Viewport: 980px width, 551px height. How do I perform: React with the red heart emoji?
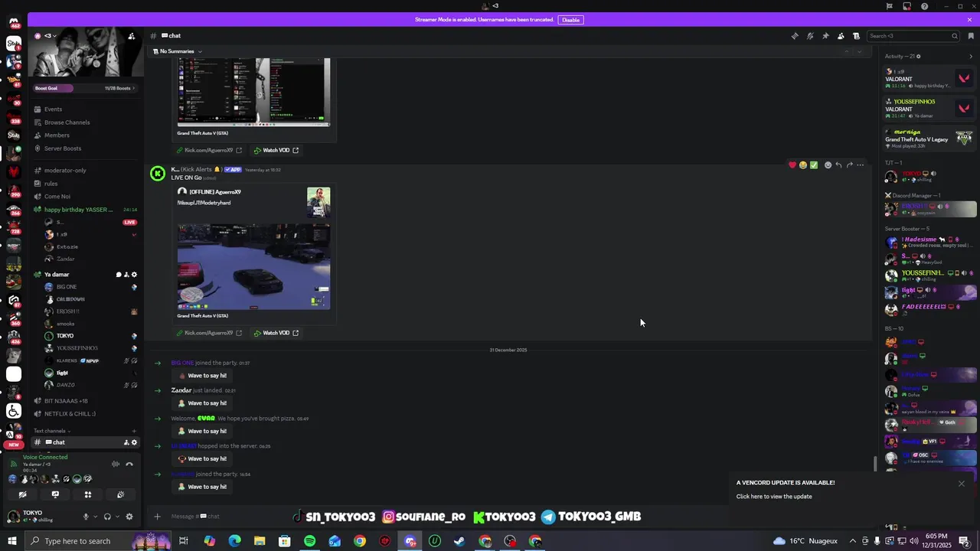(792, 165)
